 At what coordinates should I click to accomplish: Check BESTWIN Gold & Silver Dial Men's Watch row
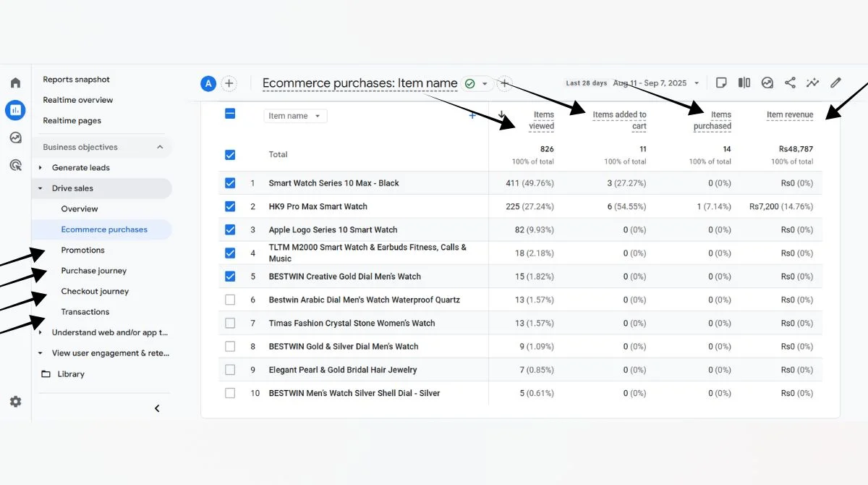pos(230,346)
